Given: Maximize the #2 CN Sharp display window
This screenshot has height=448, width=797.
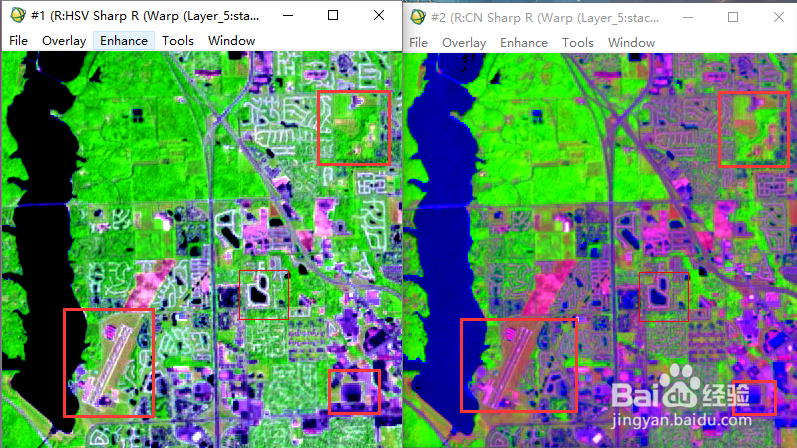Looking at the screenshot, I should click(x=733, y=17).
